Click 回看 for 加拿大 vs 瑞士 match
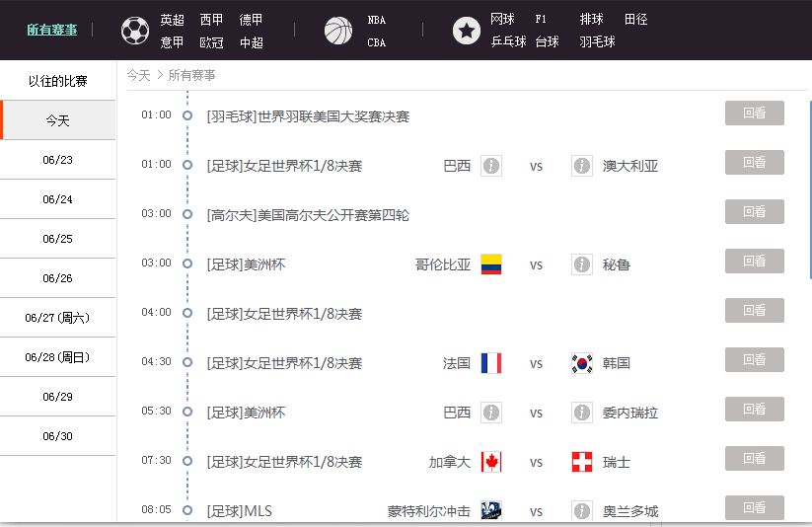 click(x=755, y=458)
